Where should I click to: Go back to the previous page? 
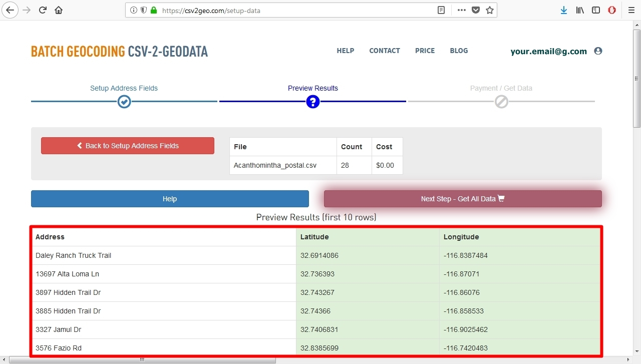(x=10, y=10)
